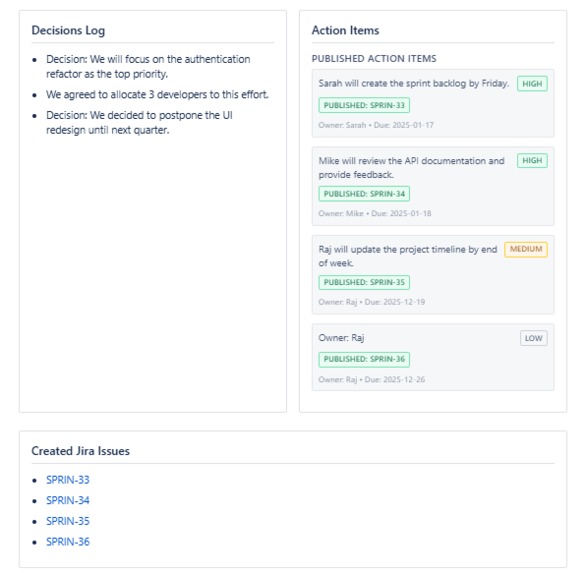Click the HIGH priority tag on Mike's item
This screenshot has width=586, height=573.
(x=532, y=161)
